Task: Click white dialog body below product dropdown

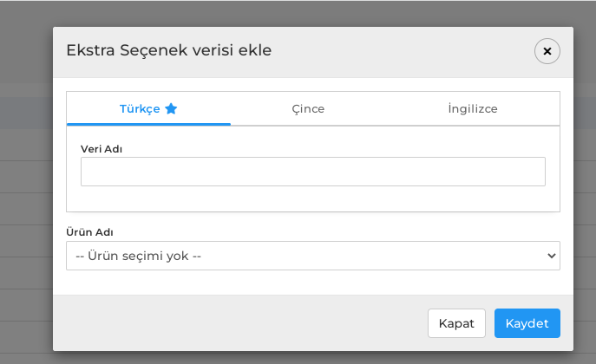Action: pyautogui.click(x=313, y=283)
